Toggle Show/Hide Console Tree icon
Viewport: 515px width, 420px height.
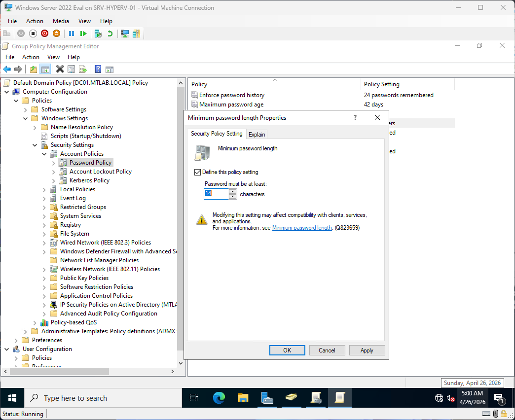[x=45, y=69]
